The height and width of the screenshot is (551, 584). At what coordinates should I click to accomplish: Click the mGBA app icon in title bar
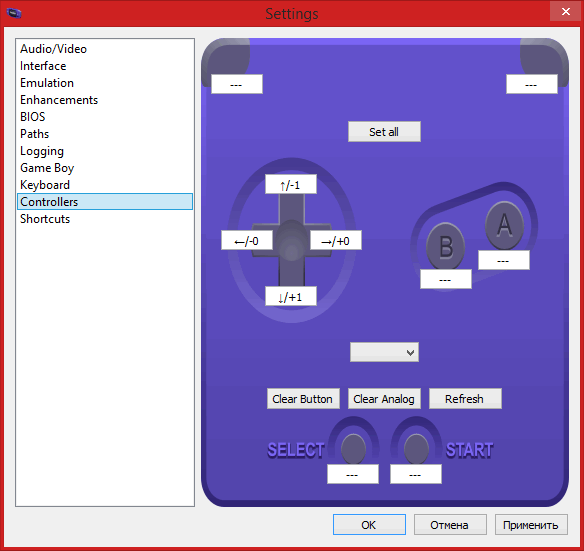pos(14,13)
